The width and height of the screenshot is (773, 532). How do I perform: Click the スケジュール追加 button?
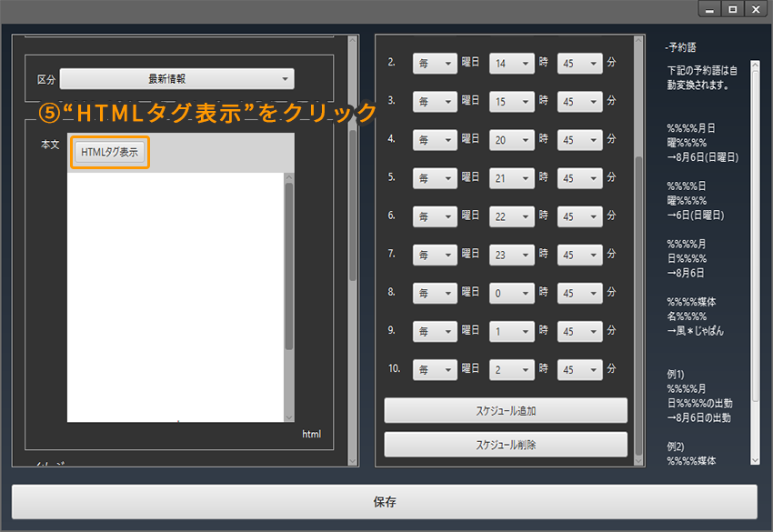coord(506,411)
